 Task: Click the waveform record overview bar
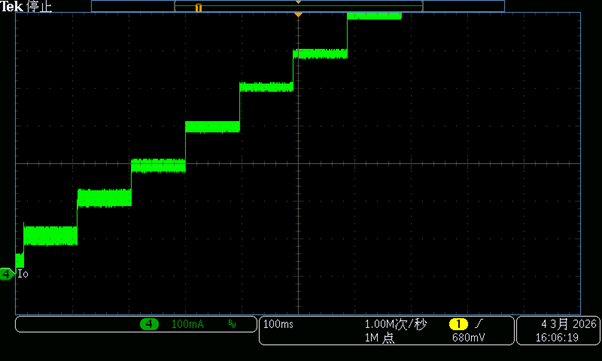[298, 6]
